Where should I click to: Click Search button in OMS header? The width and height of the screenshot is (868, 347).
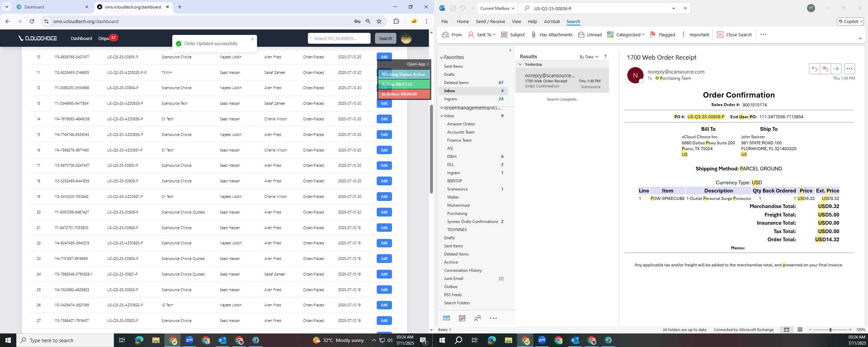point(386,38)
